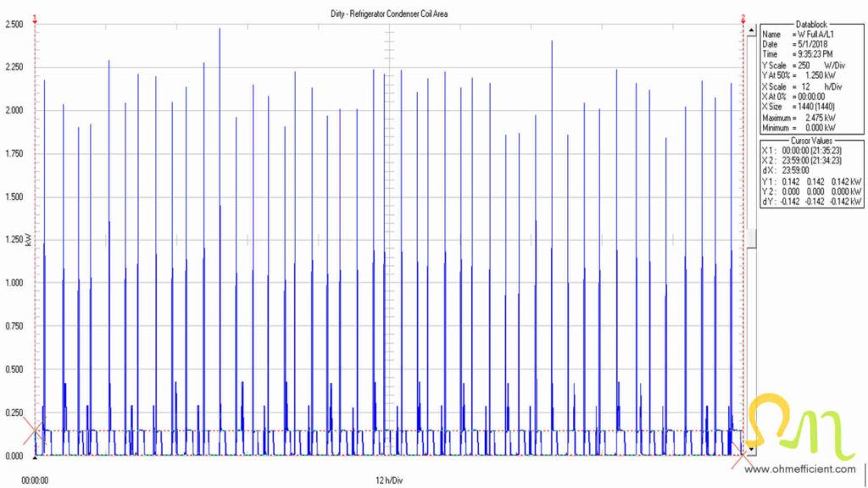The width and height of the screenshot is (868, 488).
Task: Click the "12 h/Div" label below the graph
Action: tap(389, 480)
